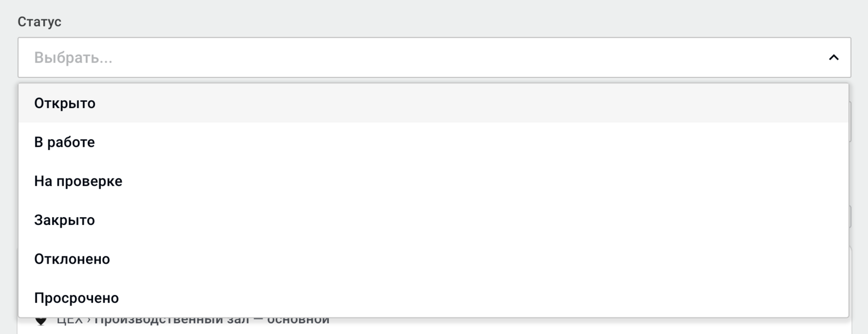Viewport: 868px width, 334px height.
Task: Collapse the Статус dropdown with the chevron arrow
Action: pos(833,57)
